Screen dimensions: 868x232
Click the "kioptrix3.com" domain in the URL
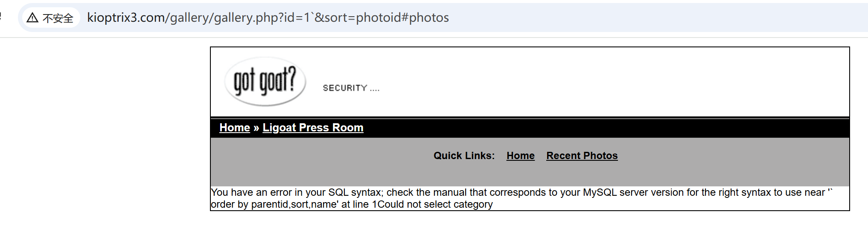click(x=126, y=17)
